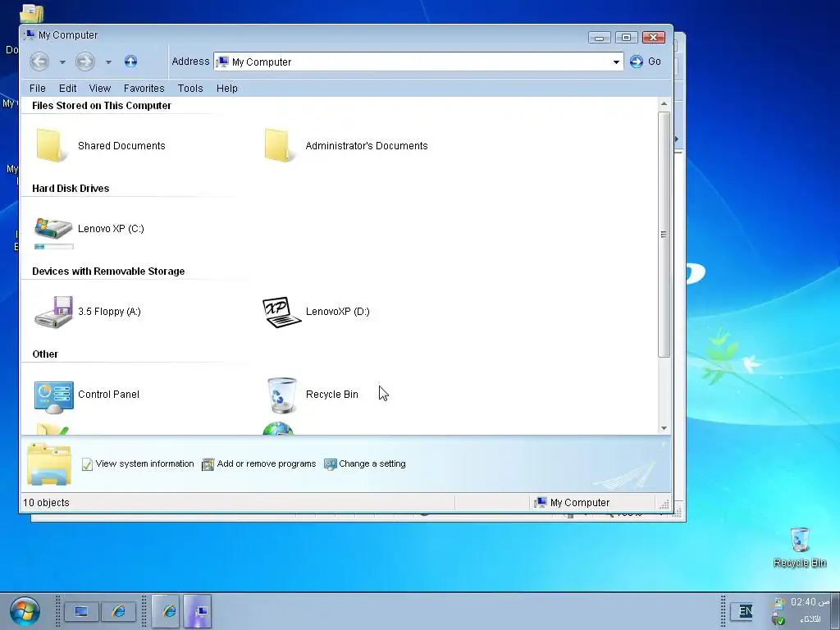Click View system information link
840x630 pixels.
(144, 464)
